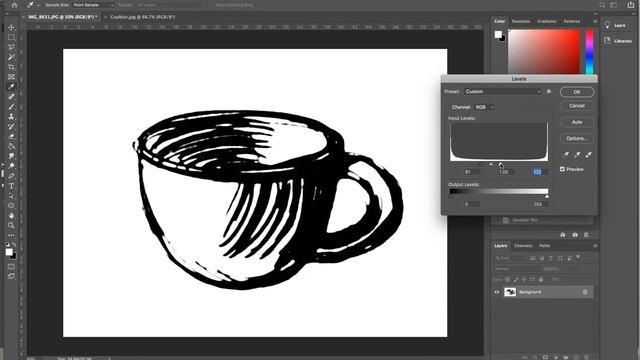This screenshot has height=360, width=640.
Task: Toggle layer filtering switch in Layers panel
Action: click(x=578, y=257)
